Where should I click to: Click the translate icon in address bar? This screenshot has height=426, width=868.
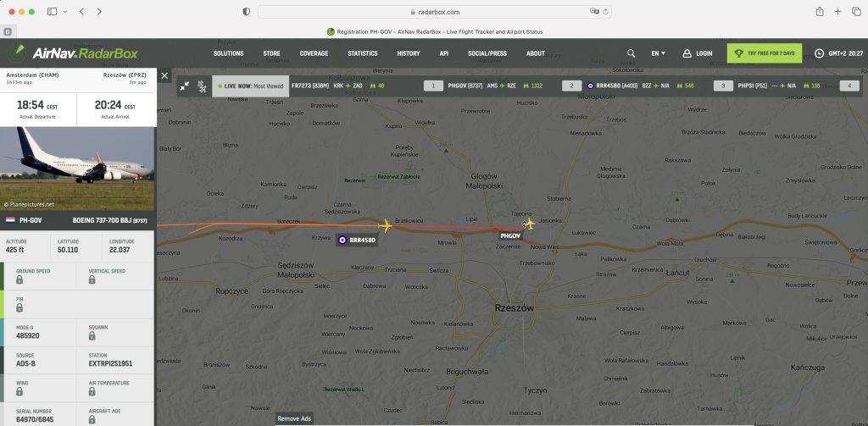tap(594, 12)
